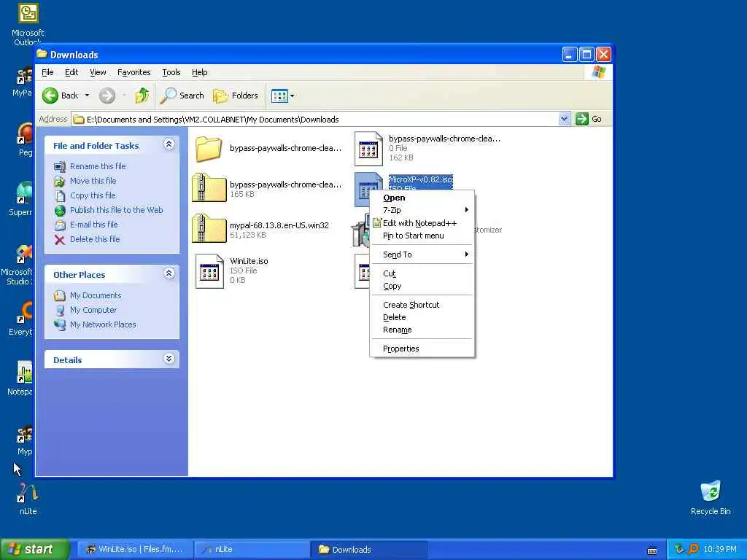The image size is (747, 560).
Task: Choose Copy in the context menu
Action: 422,286
